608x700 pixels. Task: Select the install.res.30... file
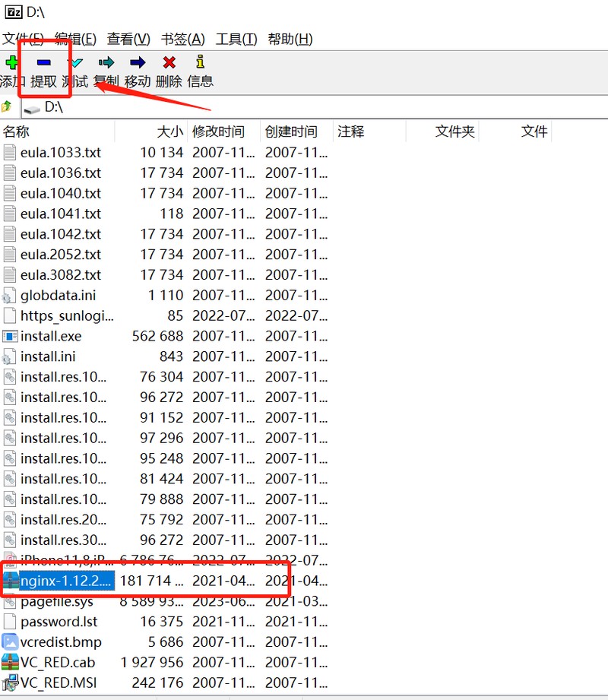tap(63, 540)
